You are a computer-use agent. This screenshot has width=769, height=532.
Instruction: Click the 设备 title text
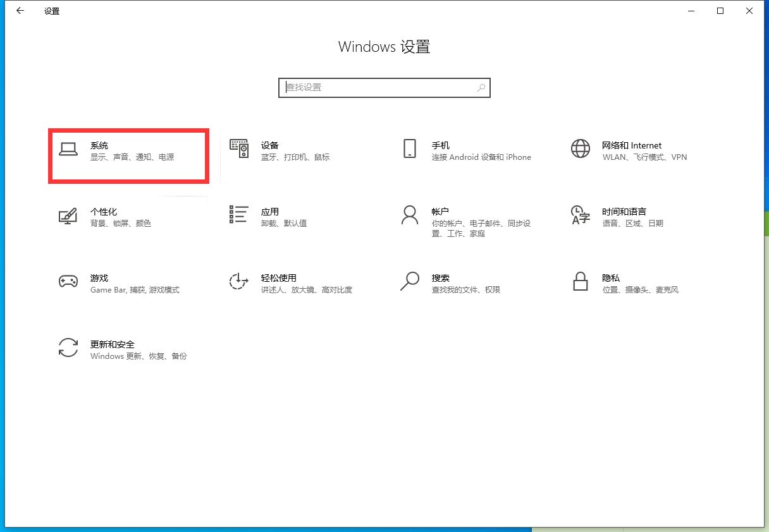click(x=270, y=145)
